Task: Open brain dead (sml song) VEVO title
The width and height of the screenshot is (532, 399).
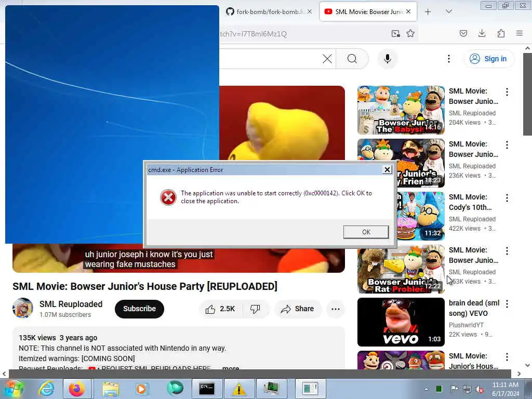Action: click(474, 308)
